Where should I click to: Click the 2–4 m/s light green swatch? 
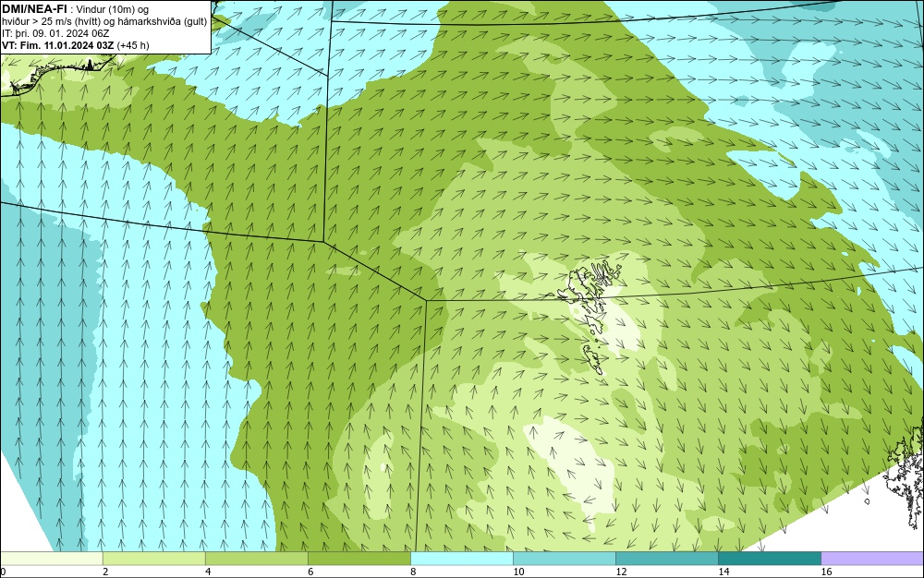153,558
